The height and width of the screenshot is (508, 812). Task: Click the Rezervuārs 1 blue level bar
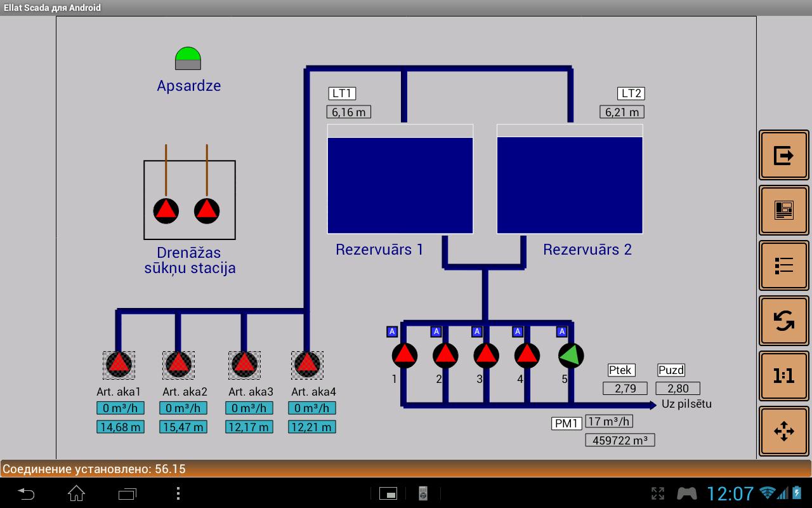coord(400,184)
